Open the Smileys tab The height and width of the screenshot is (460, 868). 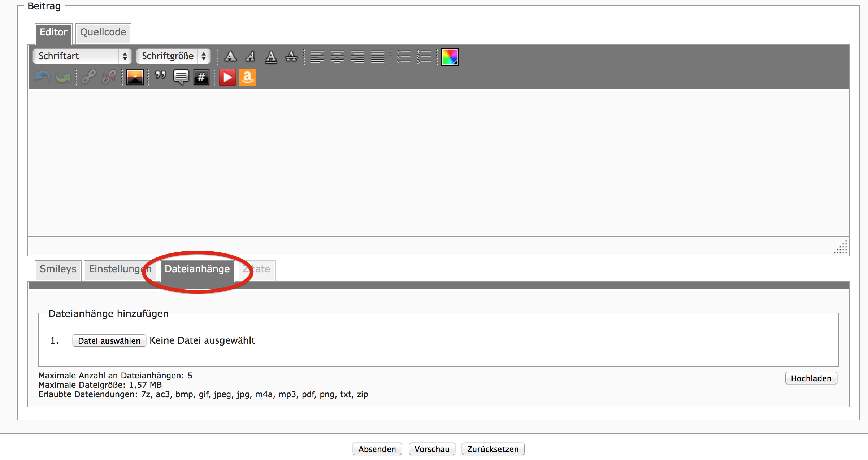(58, 269)
